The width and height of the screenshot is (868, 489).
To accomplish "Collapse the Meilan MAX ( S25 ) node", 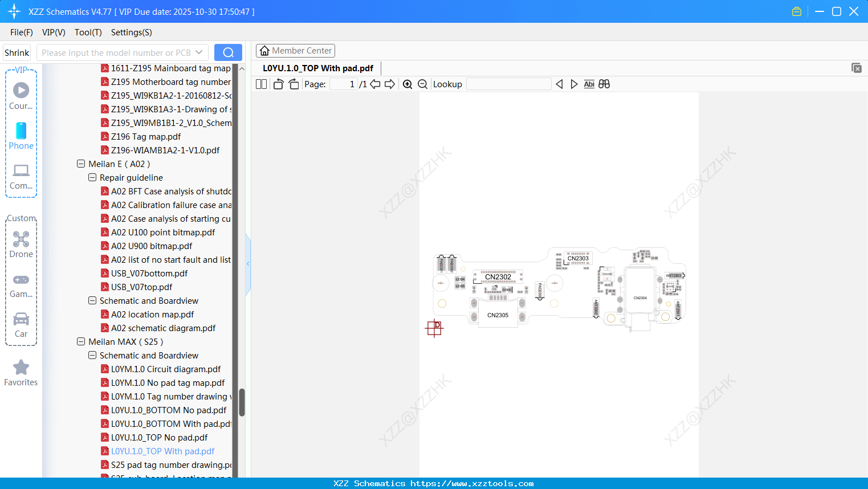I will click(x=81, y=341).
